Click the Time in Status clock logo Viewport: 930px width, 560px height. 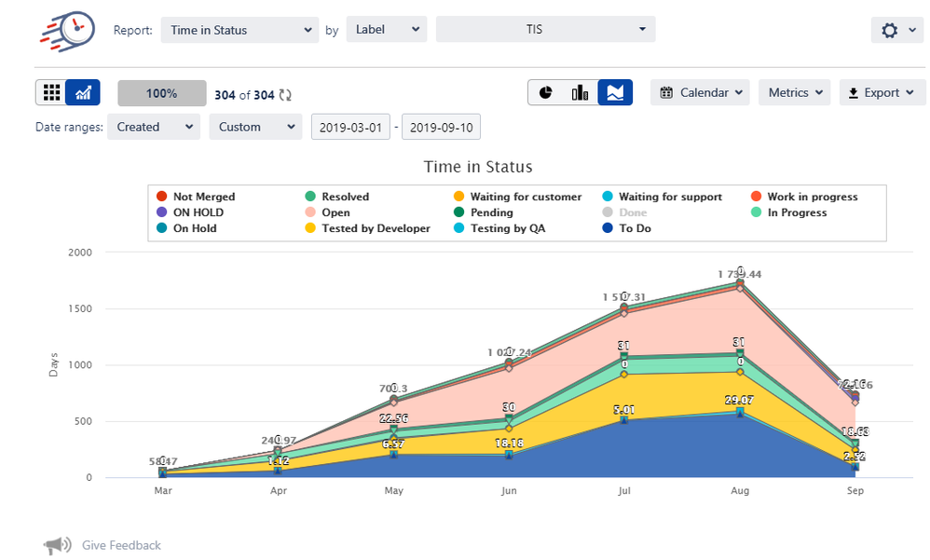pyautogui.click(x=68, y=31)
